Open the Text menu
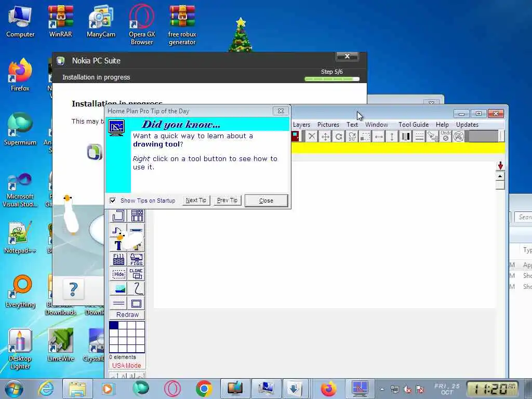The width and height of the screenshot is (532, 399). (352, 125)
